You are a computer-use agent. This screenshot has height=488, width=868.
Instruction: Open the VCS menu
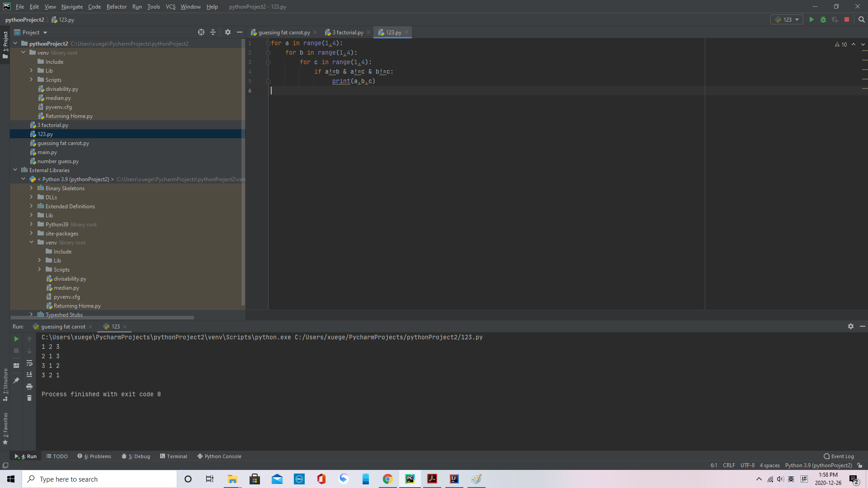pyautogui.click(x=170, y=7)
